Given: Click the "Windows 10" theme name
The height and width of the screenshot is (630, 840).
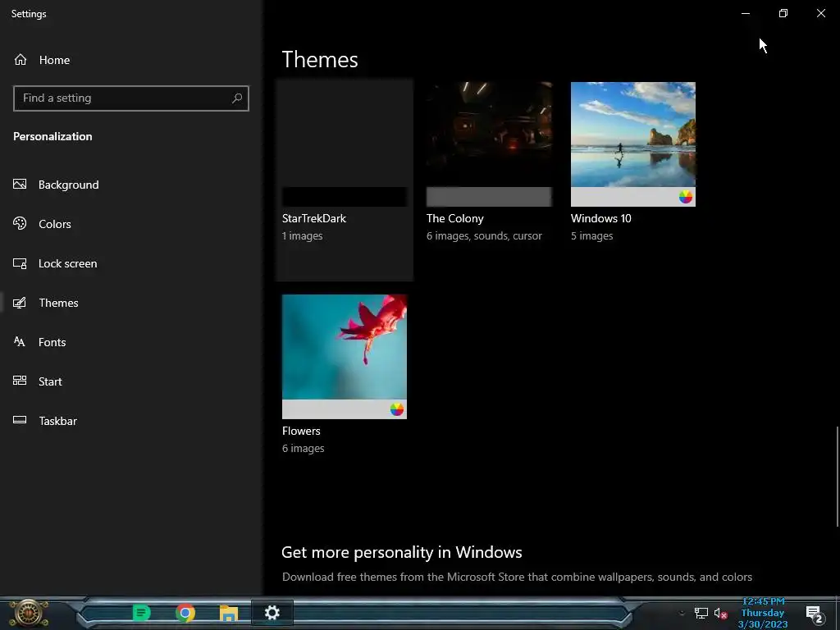Looking at the screenshot, I should [x=601, y=218].
